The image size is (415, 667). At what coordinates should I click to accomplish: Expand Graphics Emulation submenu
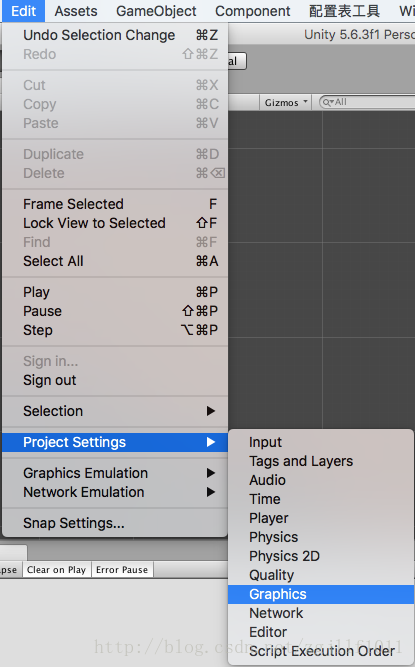click(115, 473)
